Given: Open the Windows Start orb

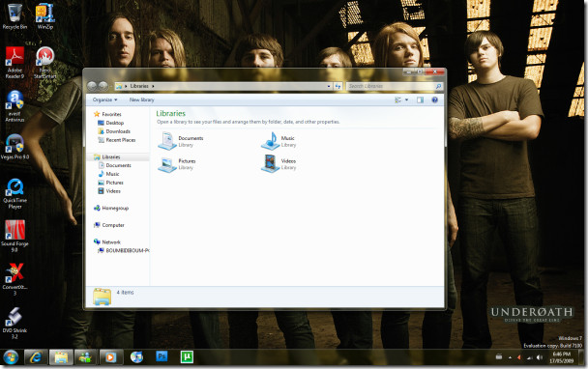Looking at the screenshot, I should [x=11, y=357].
